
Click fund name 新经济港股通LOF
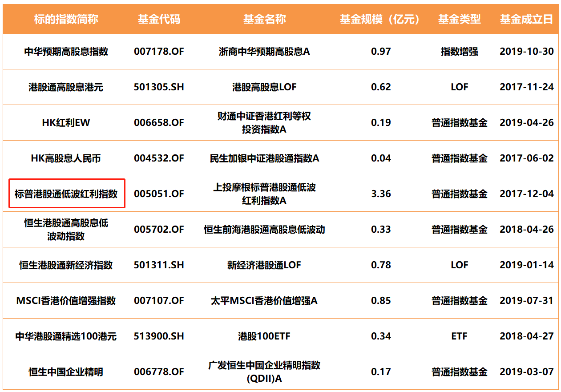(264, 265)
